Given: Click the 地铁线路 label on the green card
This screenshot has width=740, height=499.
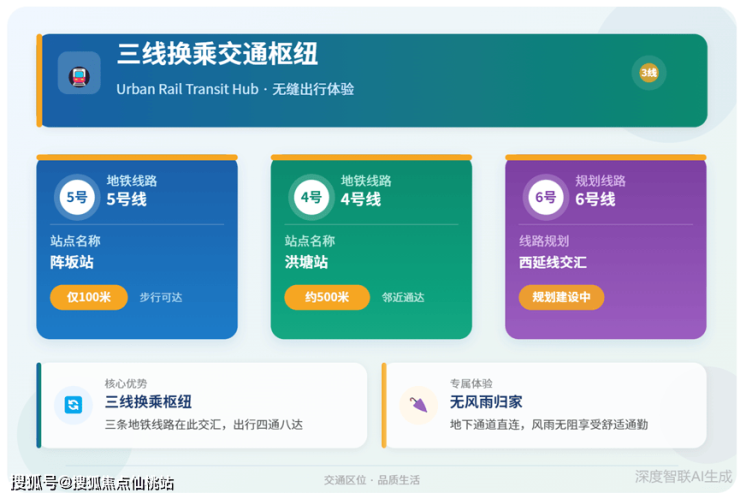Looking at the screenshot, I should point(366,181).
